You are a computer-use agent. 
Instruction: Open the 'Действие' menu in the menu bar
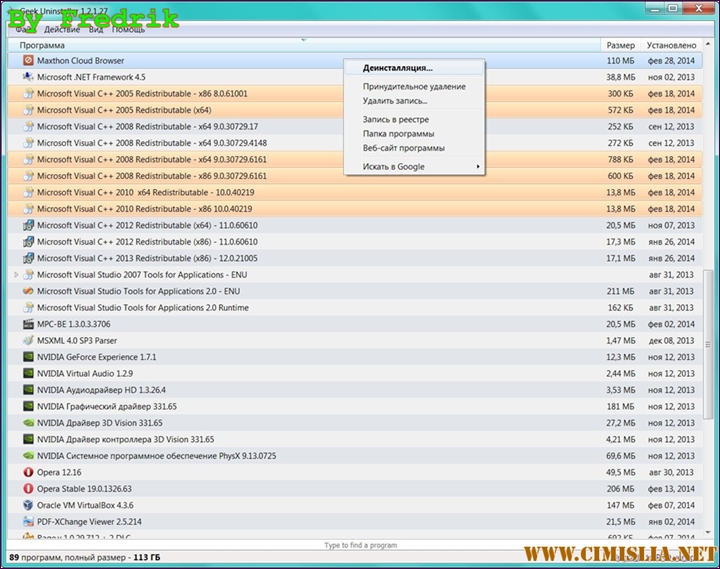pos(62,30)
